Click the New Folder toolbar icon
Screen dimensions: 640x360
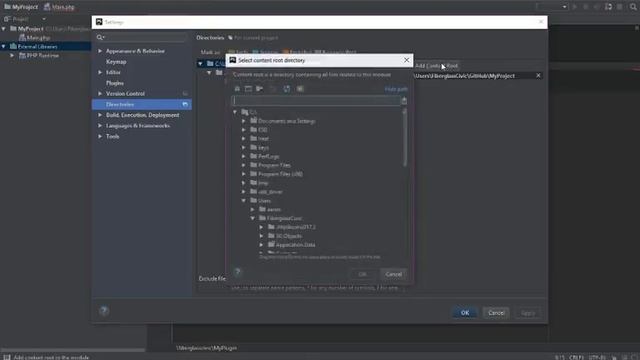point(273,89)
